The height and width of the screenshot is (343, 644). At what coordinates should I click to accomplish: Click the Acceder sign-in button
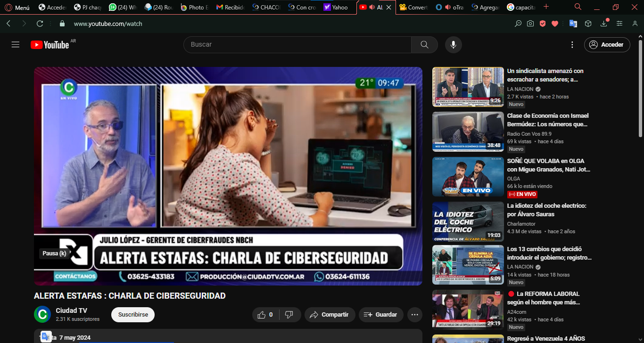click(607, 45)
